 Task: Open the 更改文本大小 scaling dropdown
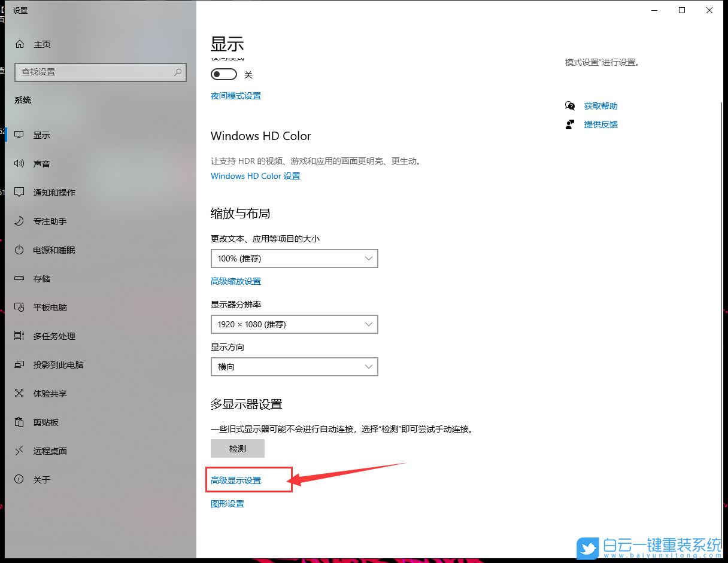click(x=294, y=258)
